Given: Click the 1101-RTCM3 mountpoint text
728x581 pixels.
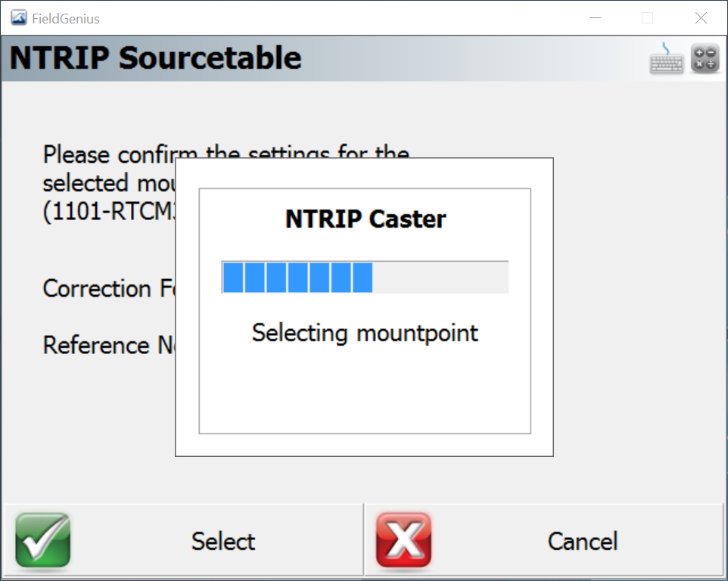Looking at the screenshot, I should (110, 212).
